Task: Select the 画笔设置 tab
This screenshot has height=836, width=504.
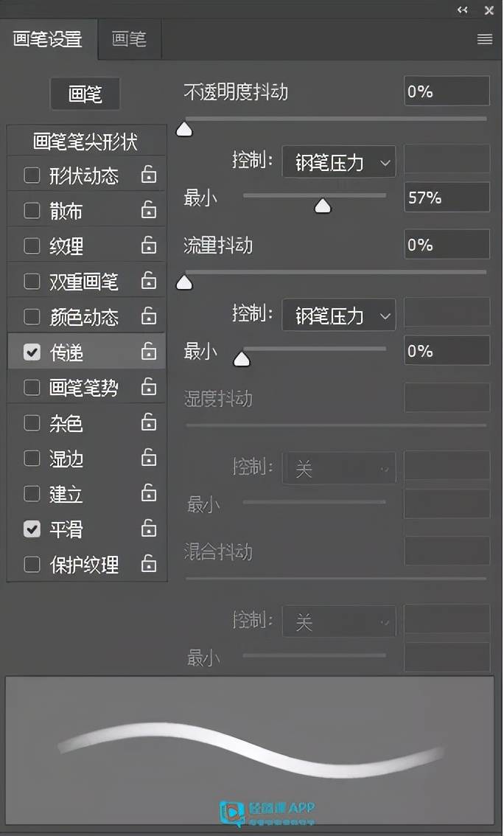Action: [48, 40]
